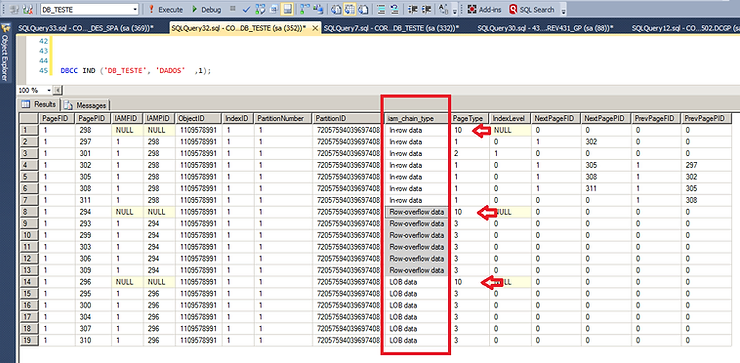Screen dimensions: 740x363
Task: Open the SQL Search tool
Action: [531, 9]
